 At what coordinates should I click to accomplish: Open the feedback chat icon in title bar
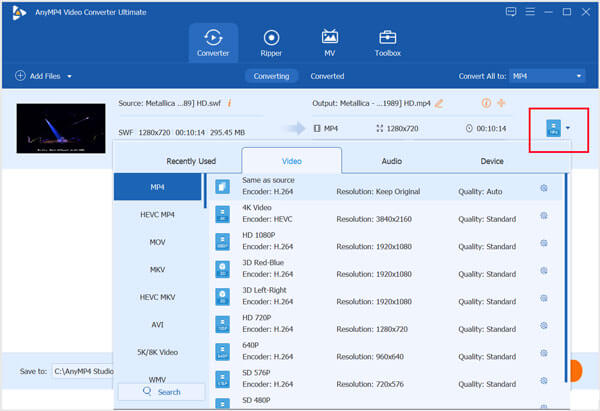coord(511,12)
